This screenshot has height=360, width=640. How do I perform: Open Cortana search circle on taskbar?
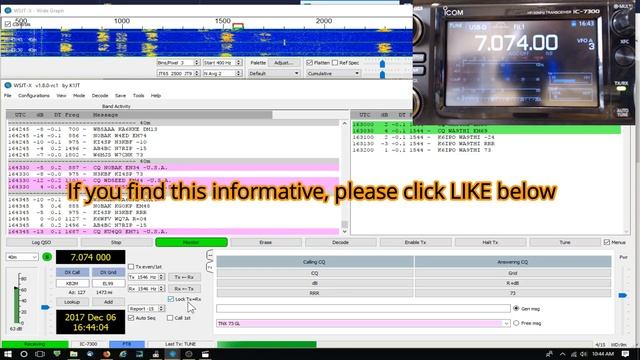tap(24, 354)
